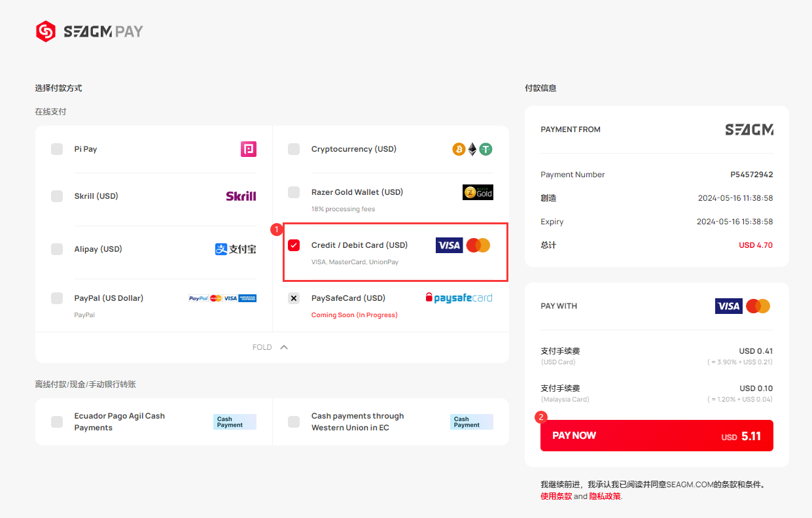Click the Razer Gold Wallet (USD) label
This screenshot has width=812, height=518.
coord(357,192)
